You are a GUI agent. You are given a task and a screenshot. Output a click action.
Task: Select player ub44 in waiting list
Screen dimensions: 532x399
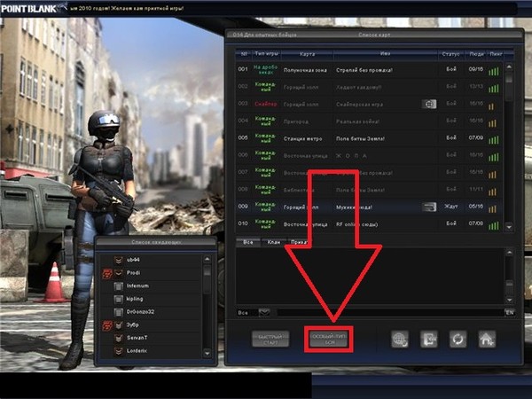pos(151,260)
